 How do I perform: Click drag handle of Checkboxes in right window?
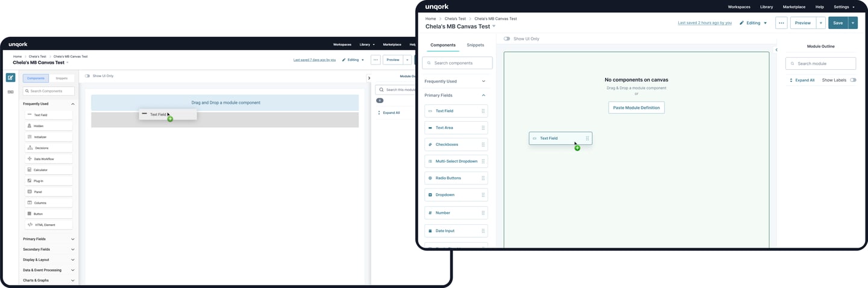[483, 145]
